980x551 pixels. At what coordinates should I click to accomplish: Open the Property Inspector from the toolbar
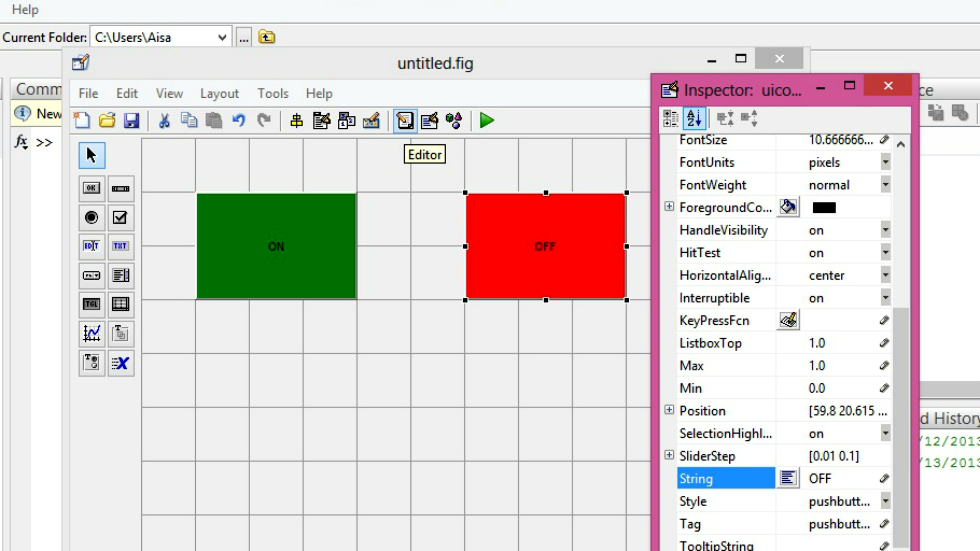pos(429,121)
